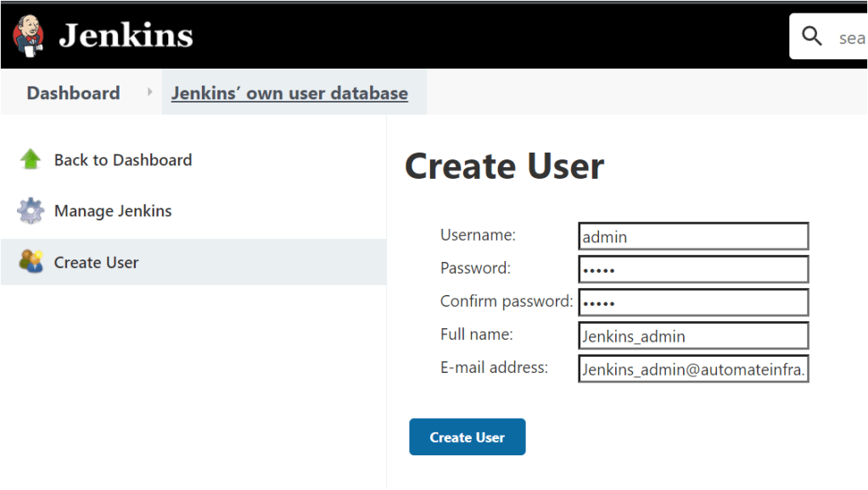Click the Manage Jenkins gear icon
The image size is (868, 490).
tap(31, 211)
